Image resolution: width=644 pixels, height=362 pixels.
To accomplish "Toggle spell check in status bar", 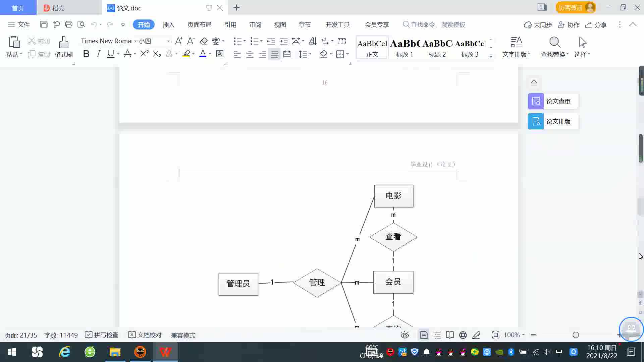I will point(102,335).
